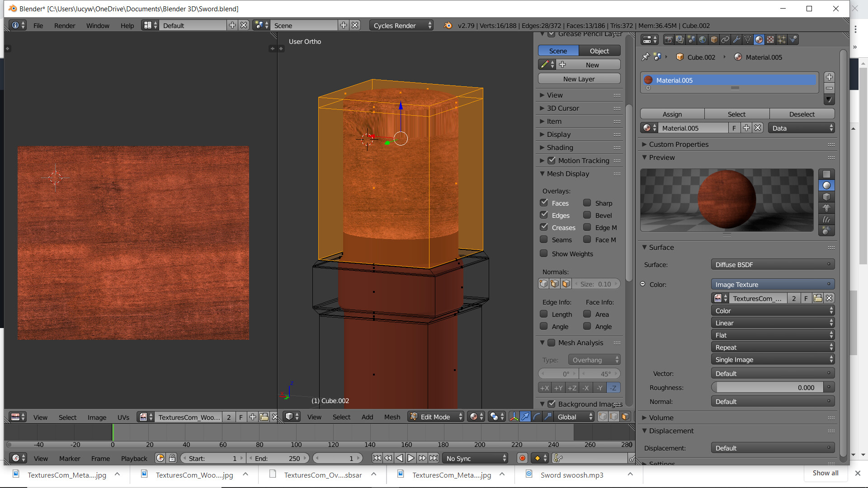Open the Mesh menu in 3D view header
The width and height of the screenshot is (868, 488).
[392, 417]
